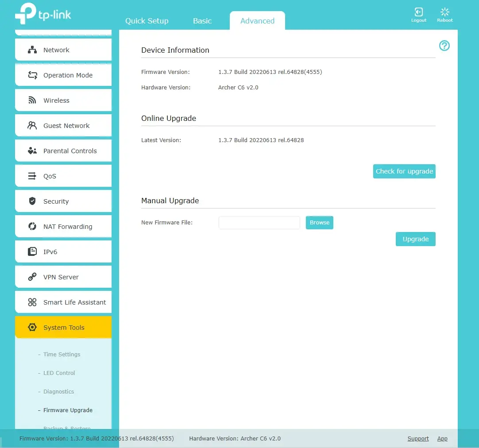Viewport: 479px width, 448px height.
Task: Click the Operation Mode arrows icon
Action: (32, 75)
